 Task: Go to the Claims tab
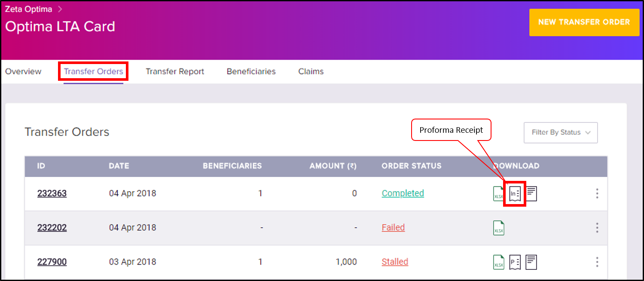(x=311, y=71)
